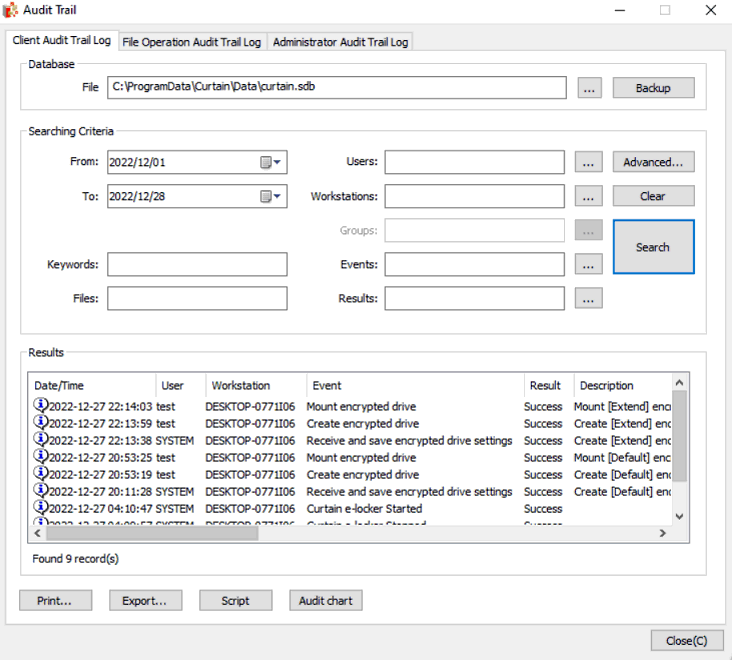Click the Audit Trail app icon in the title bar
This screenshot has width=732, height=660.
(11, 10)
